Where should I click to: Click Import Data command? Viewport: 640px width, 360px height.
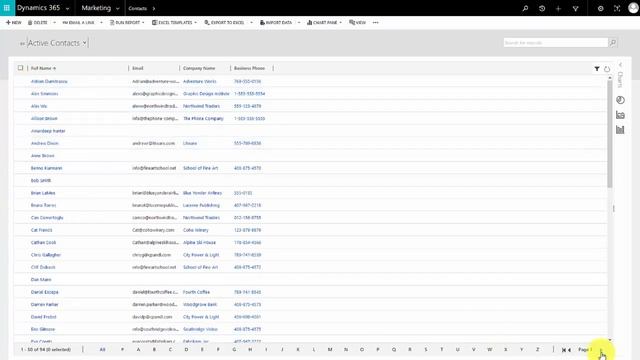click(x=276, y=22)
